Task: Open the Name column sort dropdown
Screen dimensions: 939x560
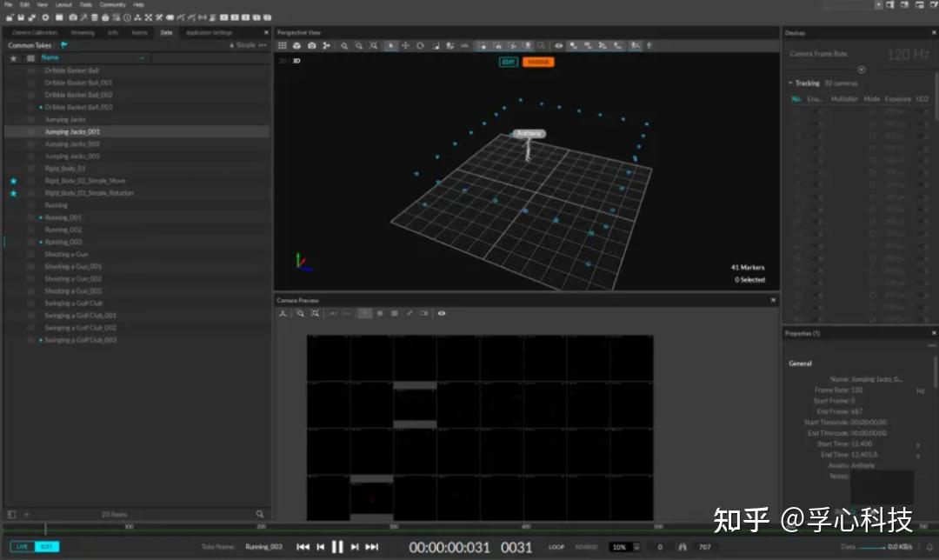Action: [142, 58]
